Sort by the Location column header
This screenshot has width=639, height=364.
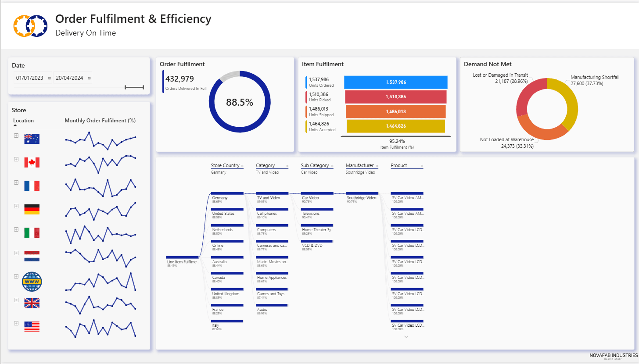click(23, 121)
